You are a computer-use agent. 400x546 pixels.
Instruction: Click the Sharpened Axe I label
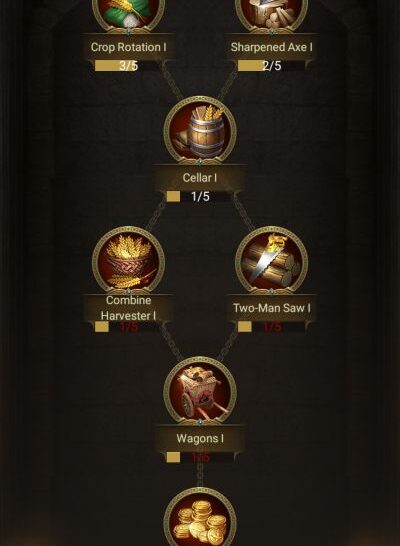point(272,47)
